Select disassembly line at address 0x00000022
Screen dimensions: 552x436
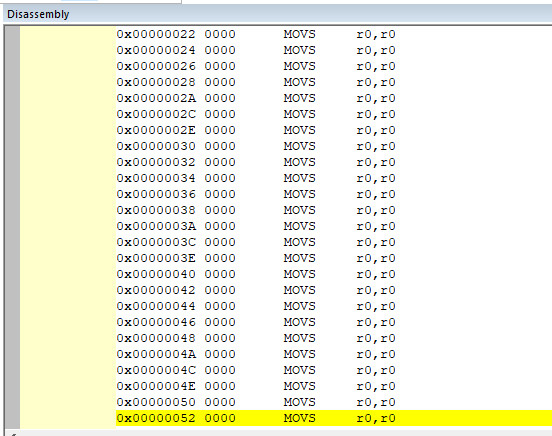pyautogui.click(x=334, y=34)
